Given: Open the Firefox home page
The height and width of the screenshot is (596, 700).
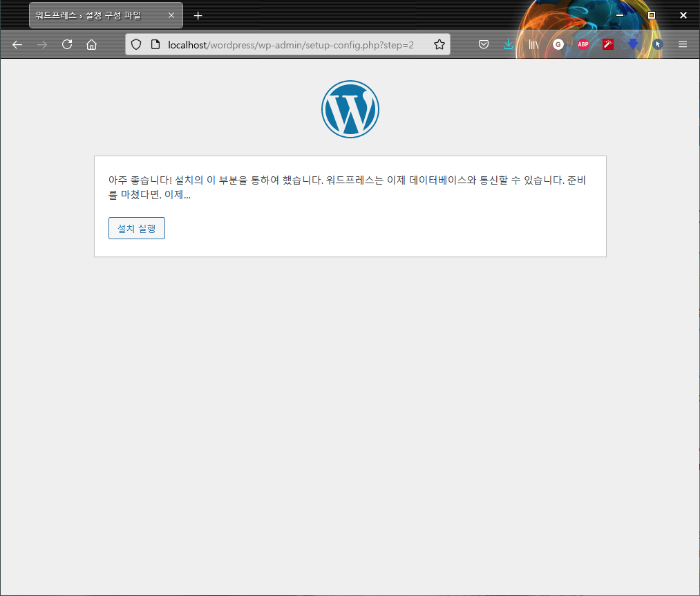Looking at the screenshot, I should click(x=91, y=45).
